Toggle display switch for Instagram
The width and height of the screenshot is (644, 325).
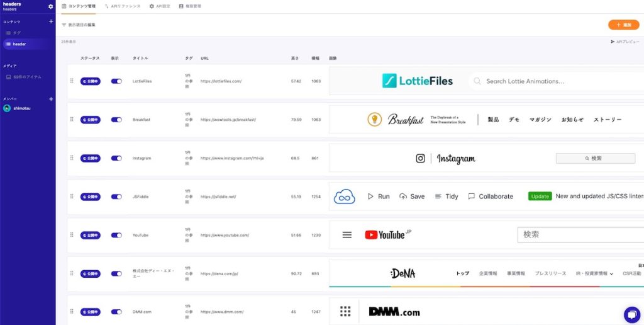(116, 158)
